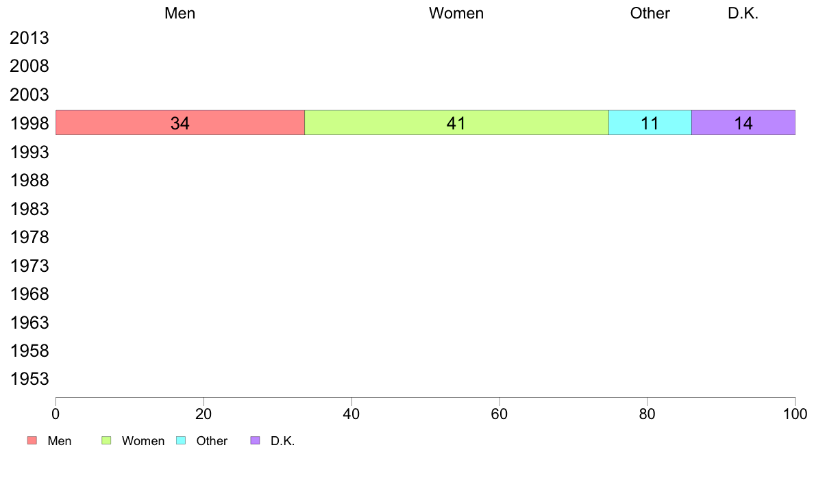Select the cyan Other segment showing 11
Viewport: 814px width, 504px height.
pyautogui.click(x=650, y=123)
